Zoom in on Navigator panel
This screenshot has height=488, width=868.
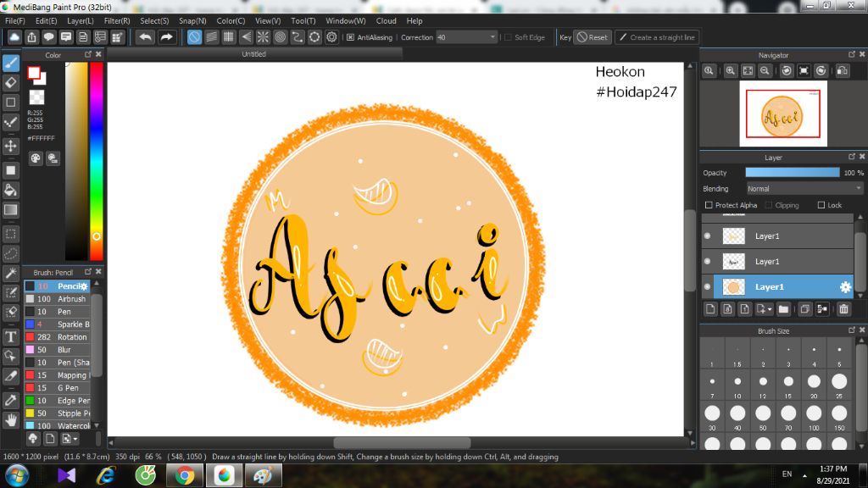point(730,71)
